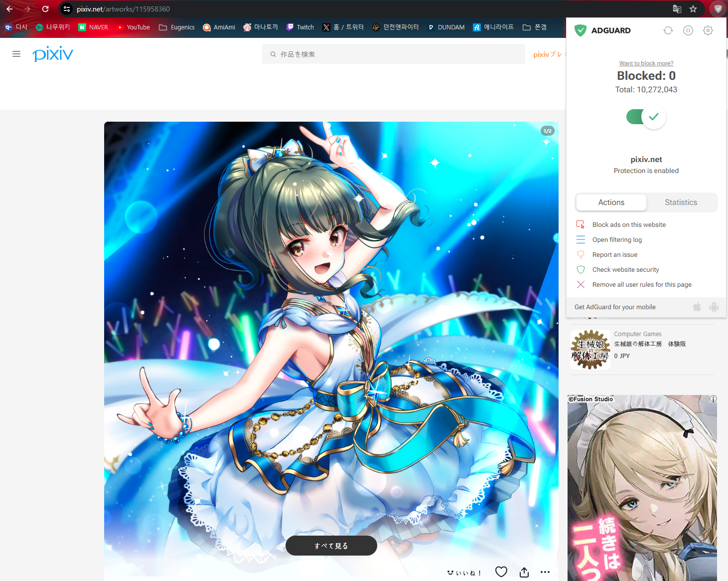Open the "Want to block more?" link
The height and width of the screenshot is (581, 728).
(x=646, y=63)
